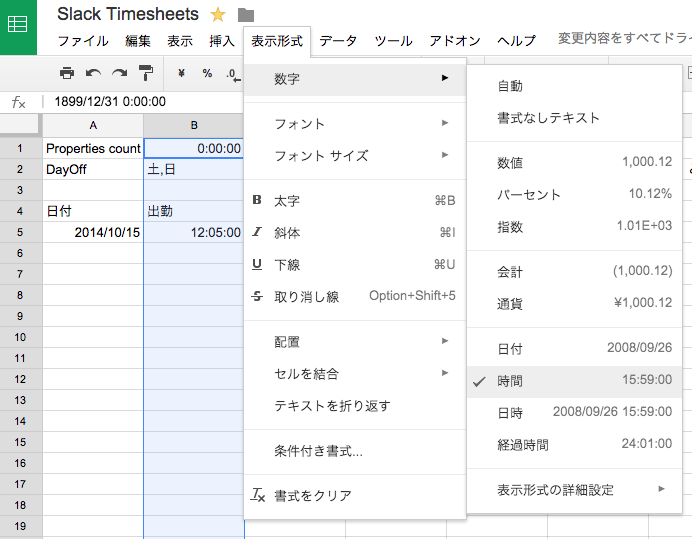Open the move-to-folder icon

[246, 15]
